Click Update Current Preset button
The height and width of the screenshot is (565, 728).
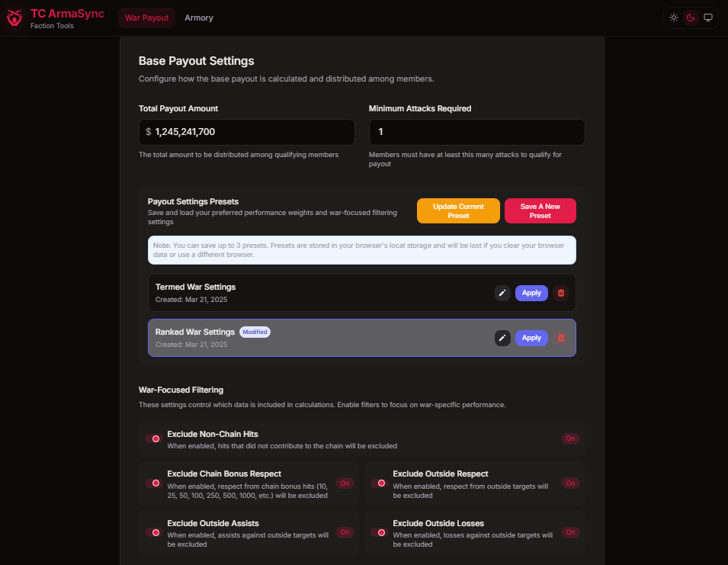458,210
